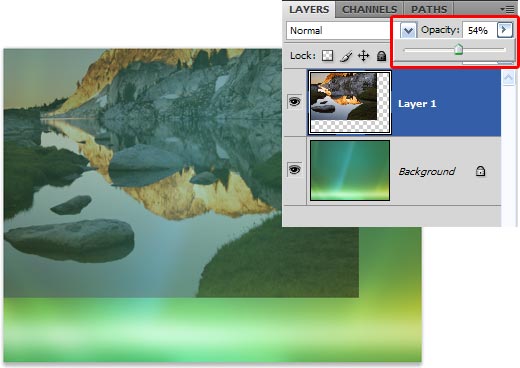The height and width of the screenshot is (368, 520).
Task: Select the Background layer thumbnail
Action: click(350, 170)
